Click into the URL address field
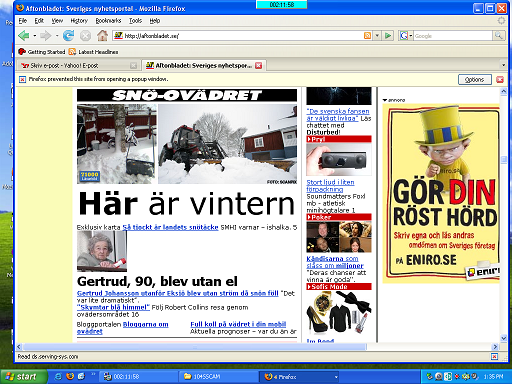Image resolution: width=512 pixels, height=384 pixels. tap(243, 36)
